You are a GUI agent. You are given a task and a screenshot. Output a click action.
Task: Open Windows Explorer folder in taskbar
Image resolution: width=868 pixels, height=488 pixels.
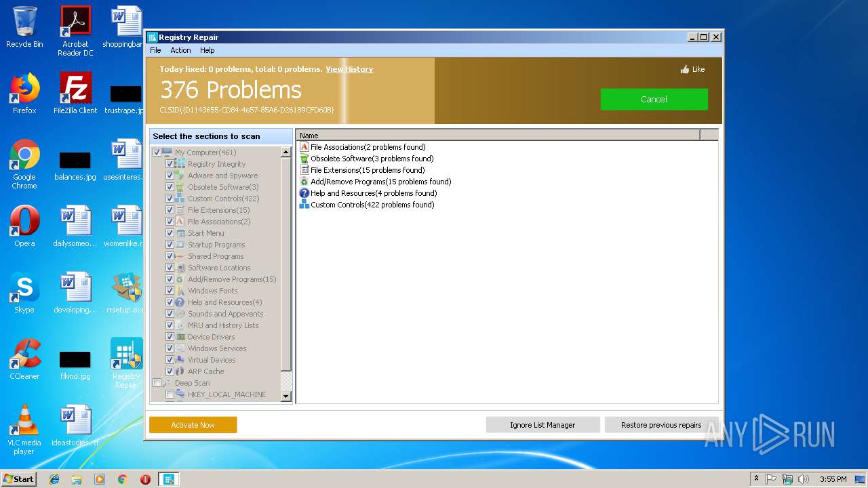pos(77,479)
